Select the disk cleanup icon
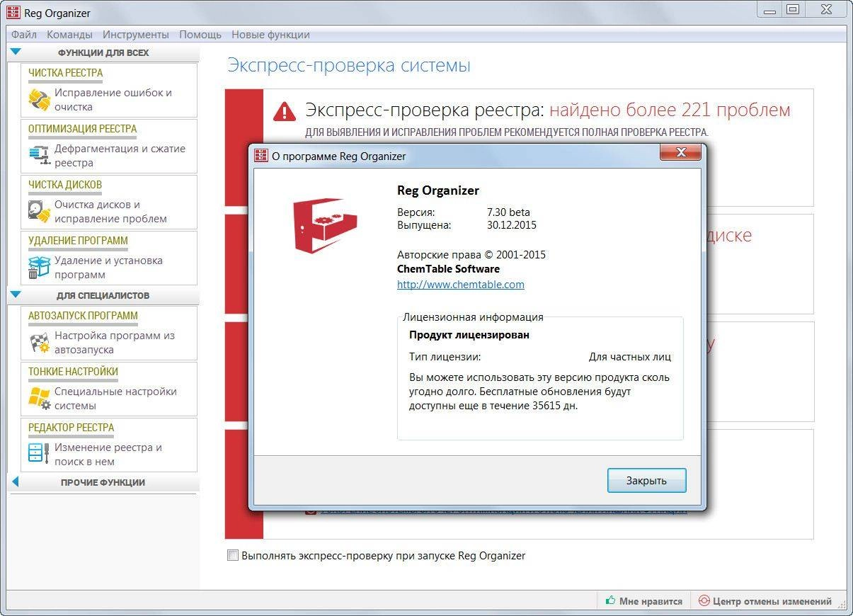 click(39, 212)
